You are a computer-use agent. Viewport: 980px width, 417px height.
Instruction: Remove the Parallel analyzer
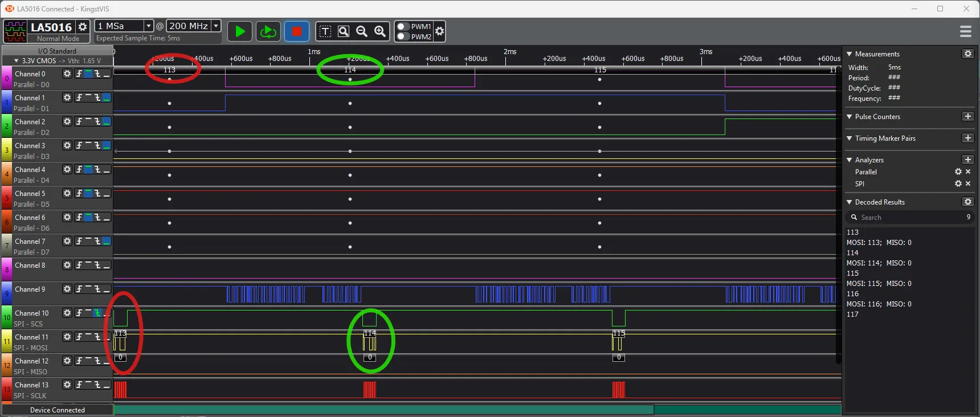(x=968, y=171)
